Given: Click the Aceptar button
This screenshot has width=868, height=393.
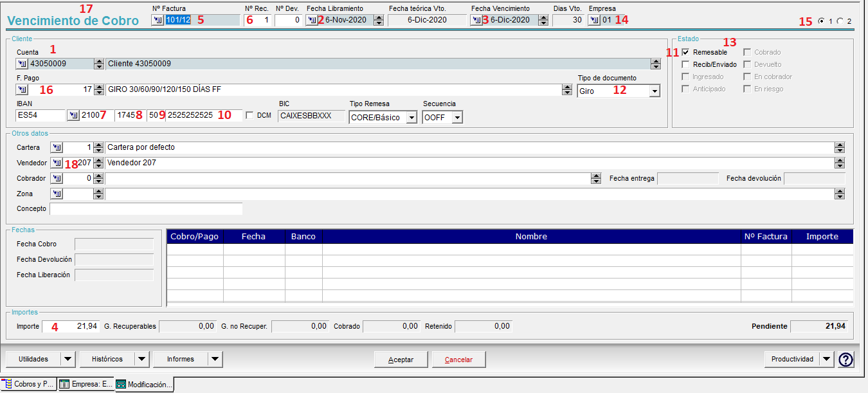Looking at the screenshot, I should 401,360.
